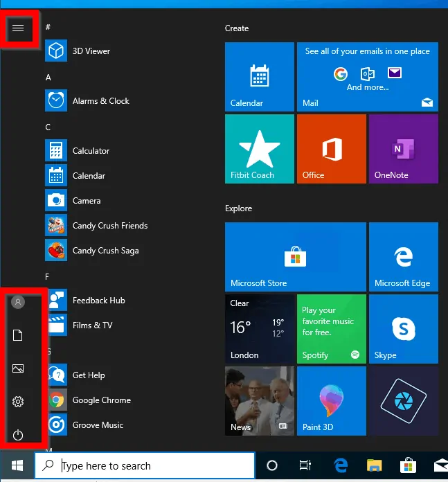Click the 'F' letter group header
This screenshot has width=448, height=482.
click(47, 276)
